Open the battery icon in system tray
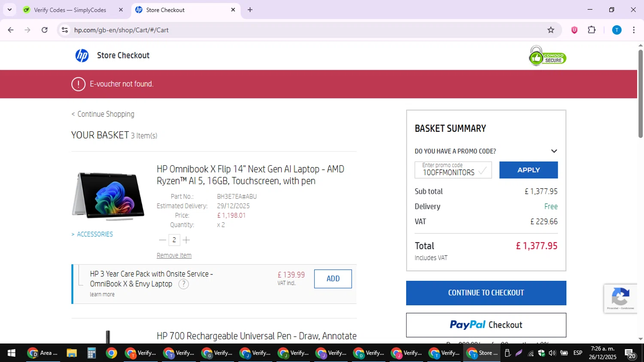Image resolution: width=644 pixels, height=362 pixels. [x=564, y=353]
